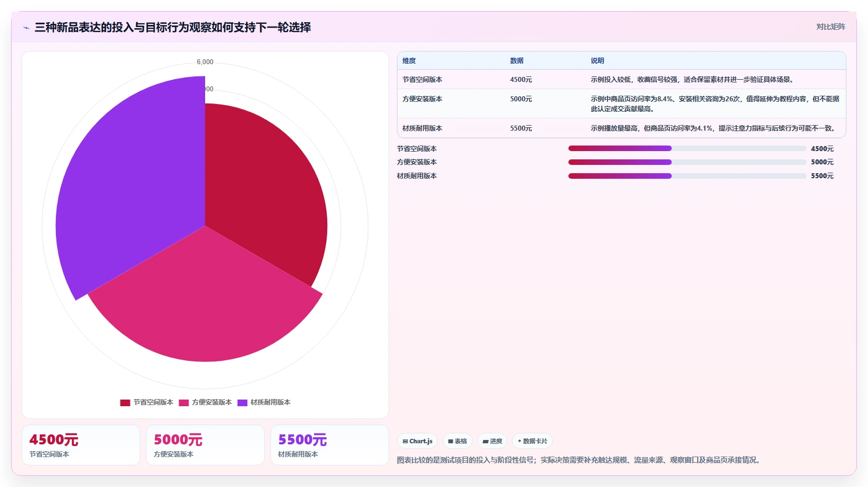Click the 节省空间版本 progress bar

tap(687, 148)
